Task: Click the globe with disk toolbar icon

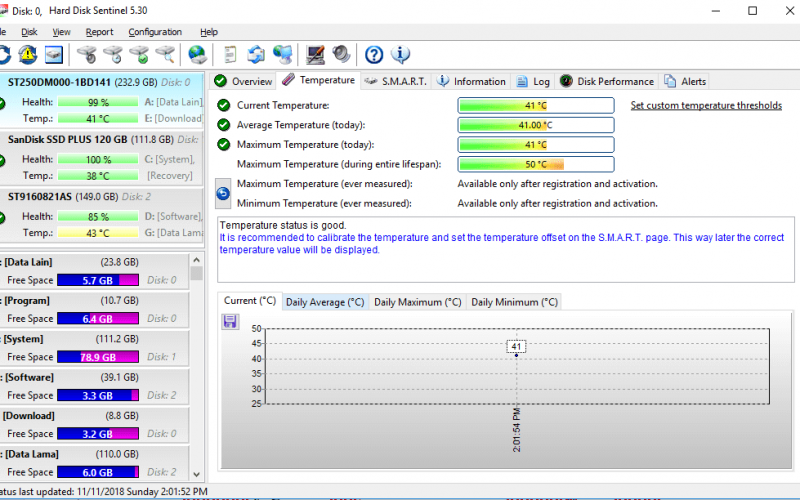Action: pos(197,55)
